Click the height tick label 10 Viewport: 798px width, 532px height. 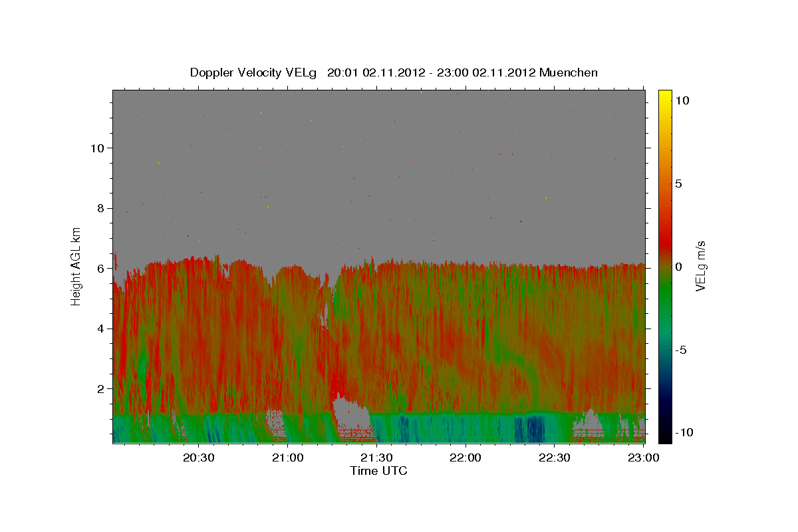point(96,148)
